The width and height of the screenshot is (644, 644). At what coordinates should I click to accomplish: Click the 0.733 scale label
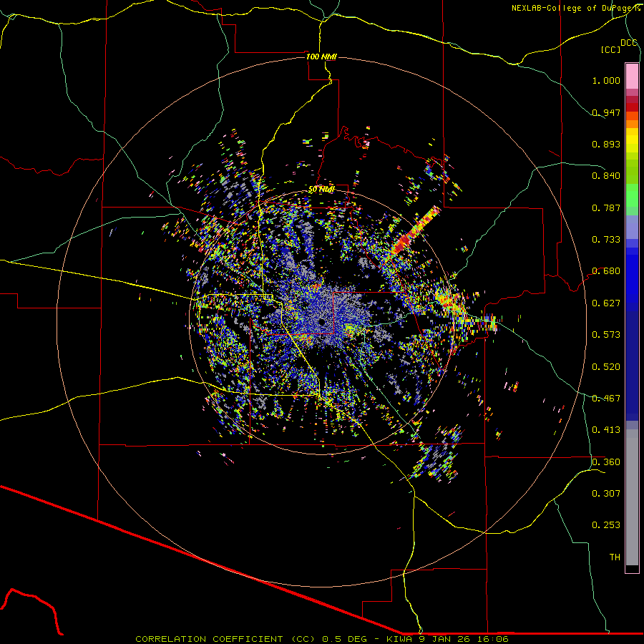coord(606,240)
